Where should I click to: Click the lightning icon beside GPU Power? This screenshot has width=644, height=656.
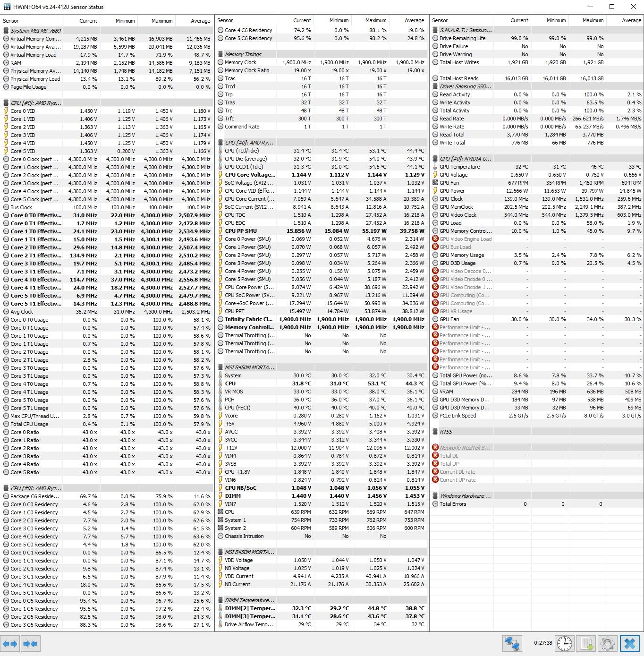tap(435, 191)
